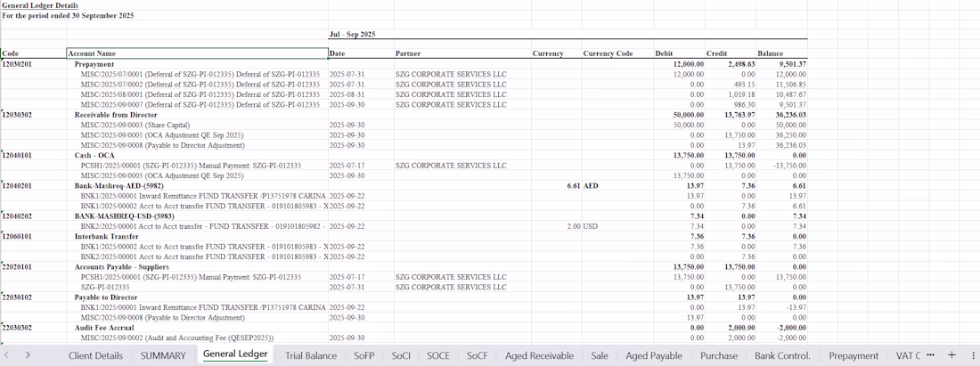
Task: Switch to the SUMMARY sheet tab
Action: pos(162,355)
